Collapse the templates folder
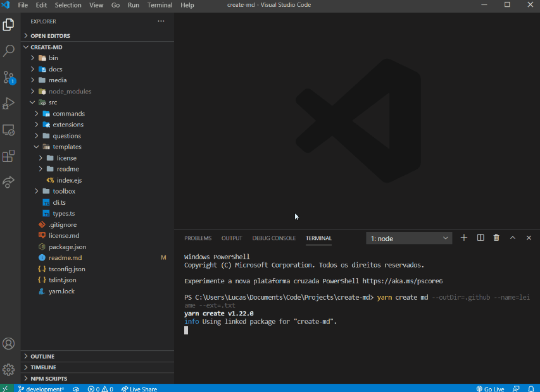 [x=97, y=147]
